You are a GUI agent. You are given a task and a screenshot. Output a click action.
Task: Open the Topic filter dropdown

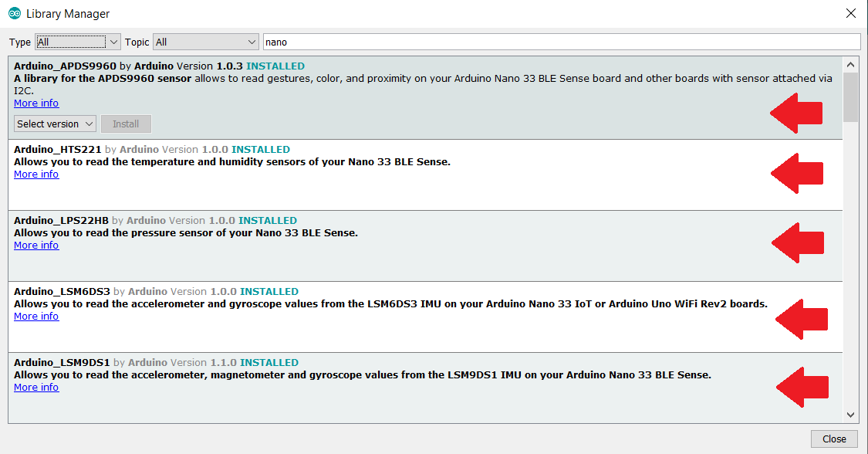tap(206, 42)
